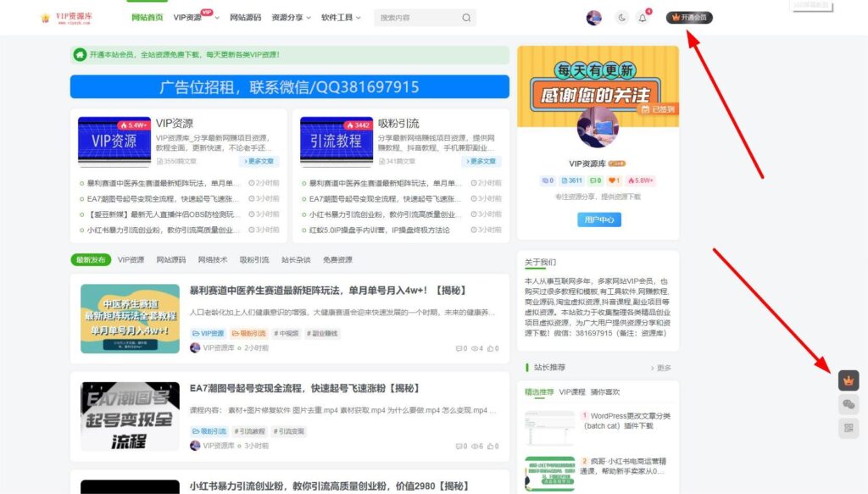Click the 吸粉引流 tag on 暴利赛道 article

pyautogui.click(x=251, y=334)
